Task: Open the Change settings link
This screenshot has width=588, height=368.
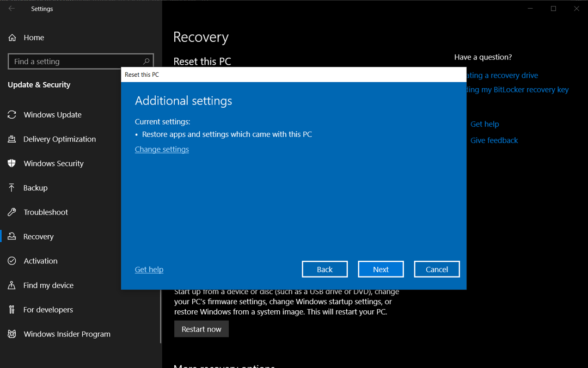Action: pyautogui.click(x=162, y=149)
